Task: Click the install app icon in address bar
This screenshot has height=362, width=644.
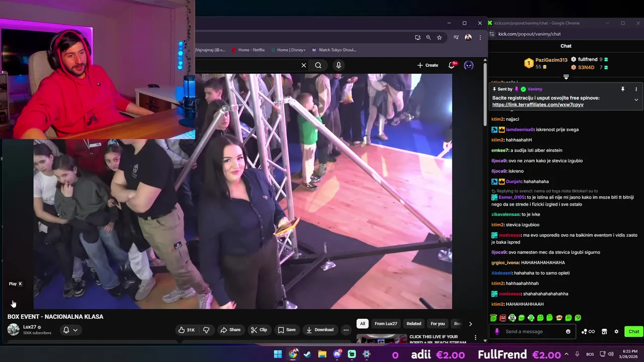Action: click(x=418, y=37)
